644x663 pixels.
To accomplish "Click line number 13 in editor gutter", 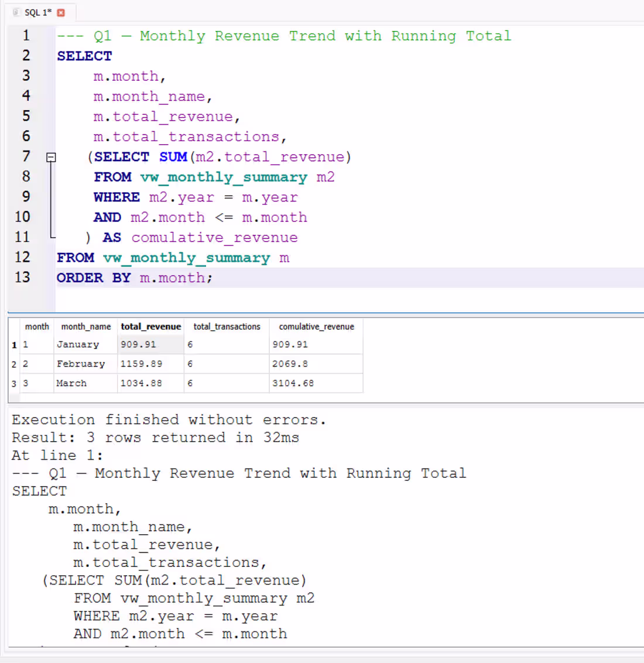I will [22, 278].
